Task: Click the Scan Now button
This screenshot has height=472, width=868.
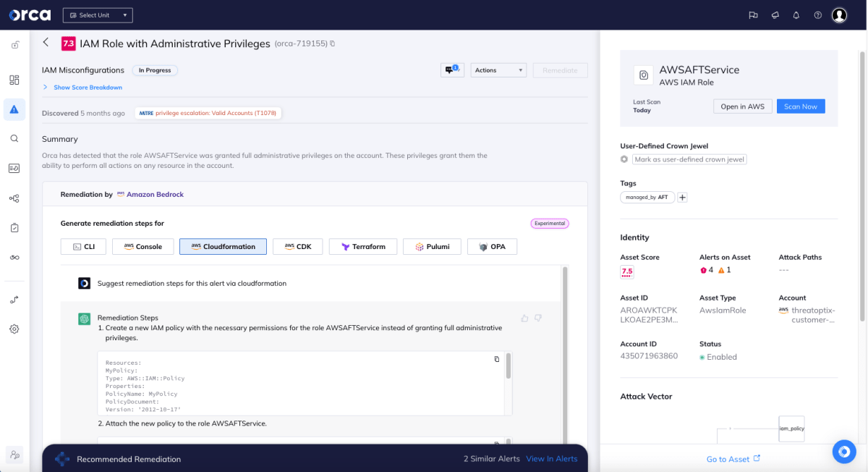Action: coord(801,106)
